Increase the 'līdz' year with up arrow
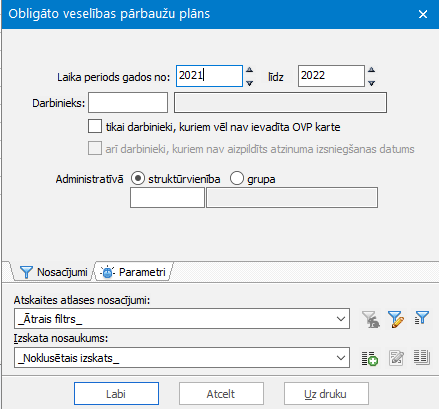 coord(371,70)
